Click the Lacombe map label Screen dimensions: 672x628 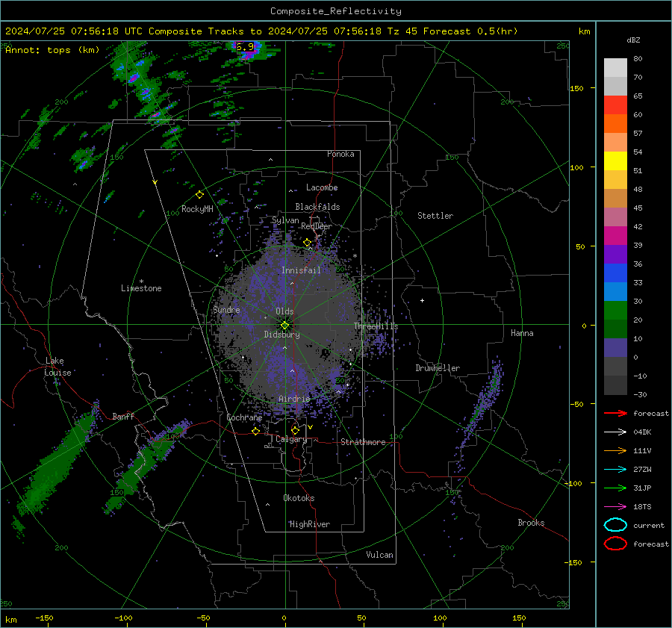(x=322, y=187)
